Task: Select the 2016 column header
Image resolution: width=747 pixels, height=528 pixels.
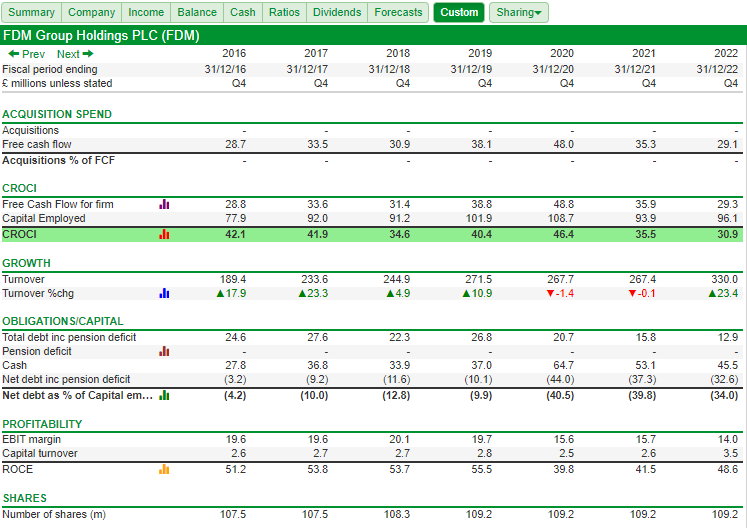Action: pyautogui.click(x=234, y=53)
